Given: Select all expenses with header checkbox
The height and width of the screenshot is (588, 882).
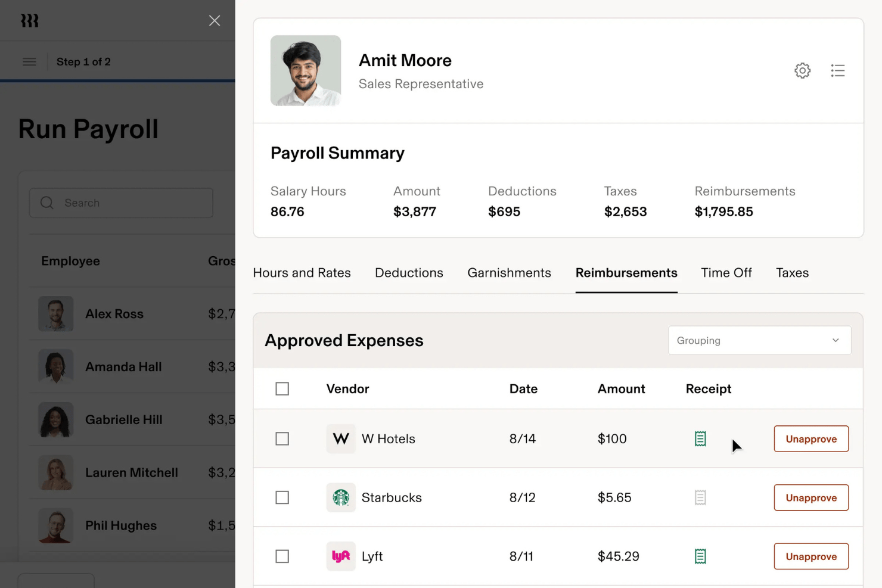Looking at the screenshot, I should pyautogui.click(x=282, y=389).
